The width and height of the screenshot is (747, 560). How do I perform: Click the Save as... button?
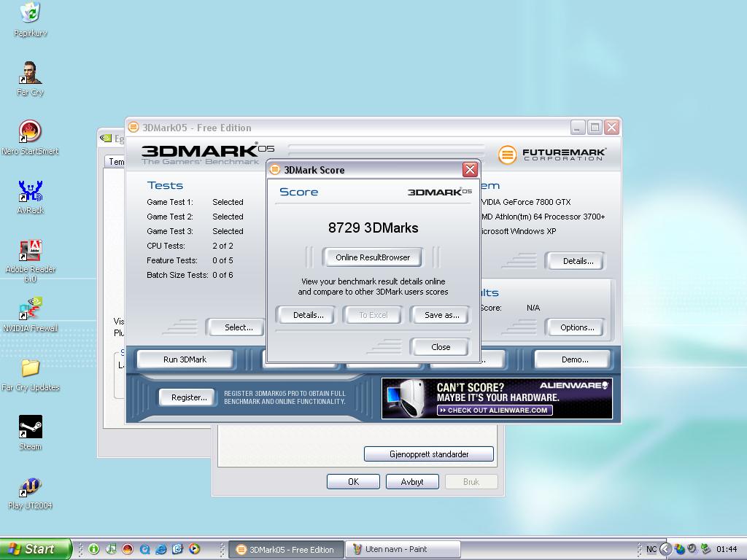441,315
